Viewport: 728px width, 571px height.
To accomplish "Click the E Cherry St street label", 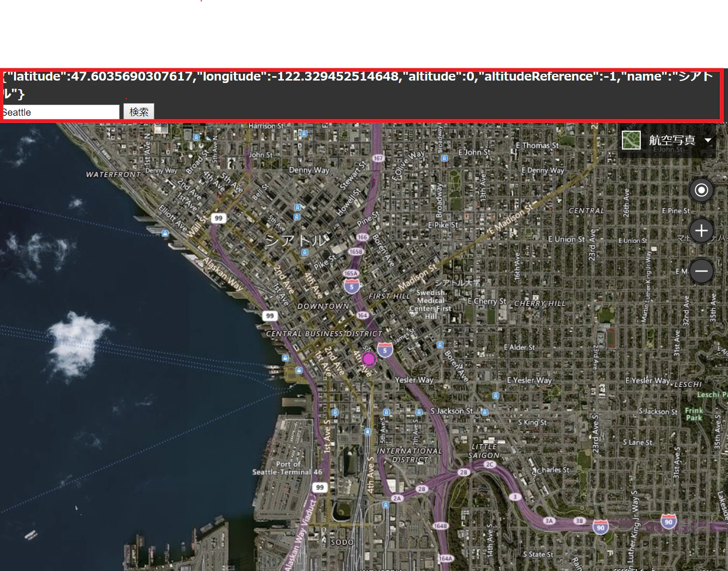I will 487,301.
